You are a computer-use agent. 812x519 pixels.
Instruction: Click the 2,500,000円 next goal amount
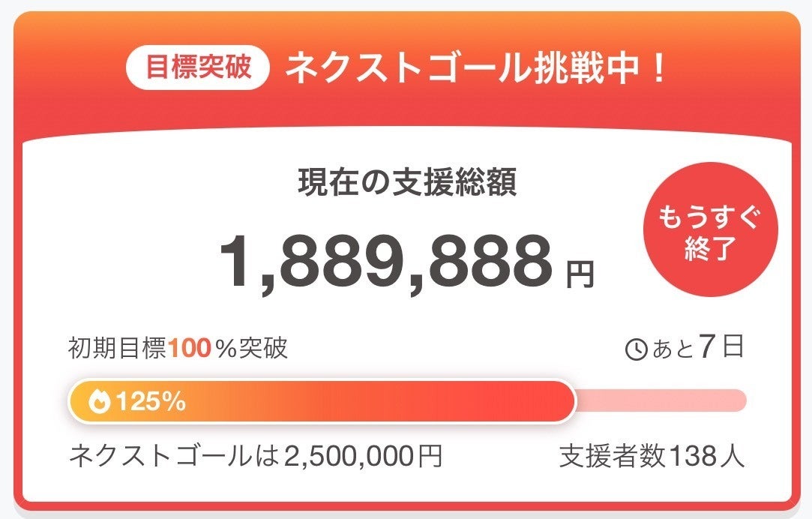361,456
